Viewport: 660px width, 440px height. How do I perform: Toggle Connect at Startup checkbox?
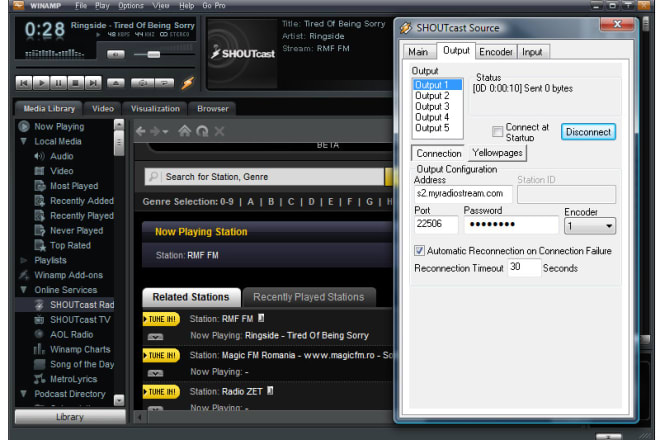pos(498,131)
